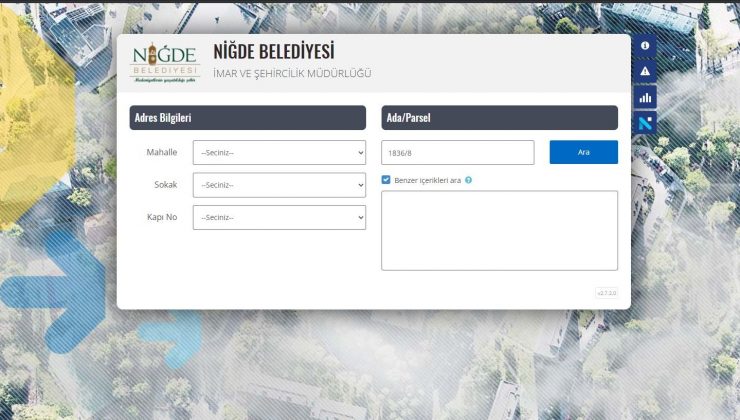The height and width of the screenshot is (420, 740).
Task: Click the Mahalle field label
Action: 162,153
